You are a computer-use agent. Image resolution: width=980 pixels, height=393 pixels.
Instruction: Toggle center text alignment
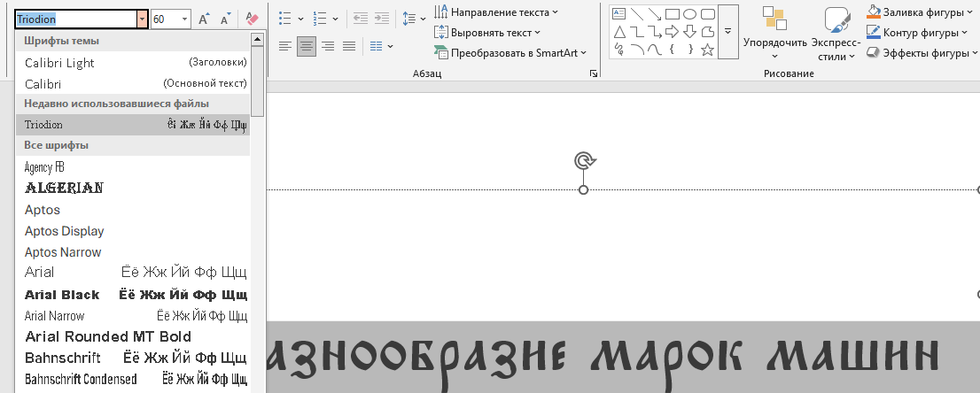point(307,46)
